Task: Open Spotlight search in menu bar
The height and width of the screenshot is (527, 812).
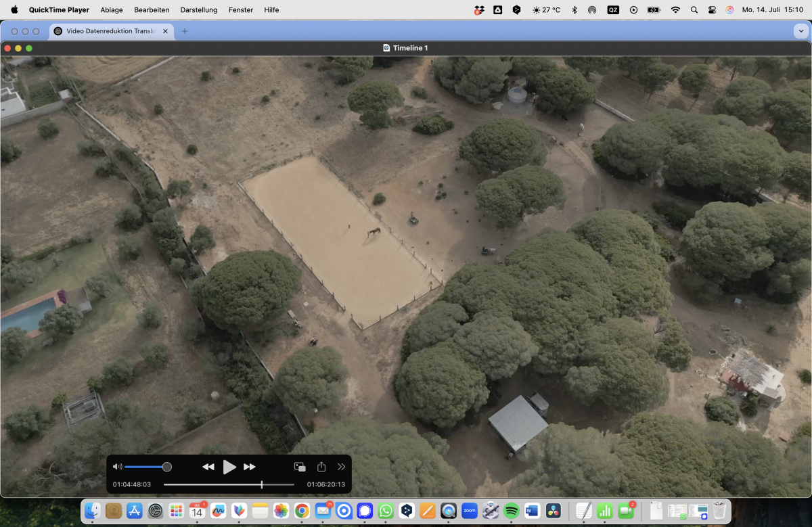Action: (x=694, y=10)
